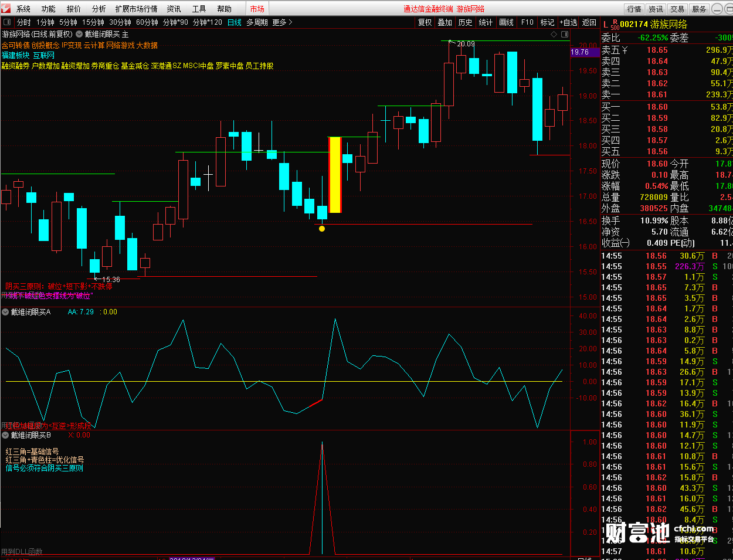Click the 市场 tab

257,9
